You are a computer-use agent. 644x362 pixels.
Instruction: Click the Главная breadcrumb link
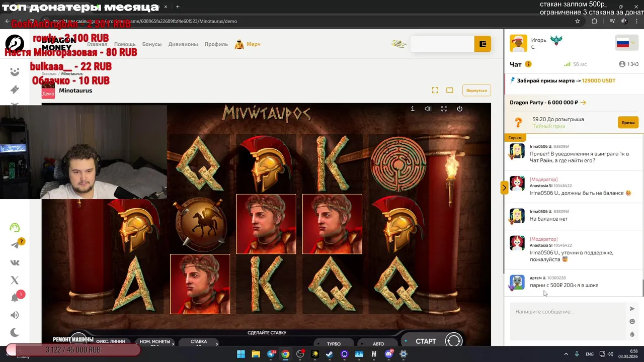tap(49, 74)
